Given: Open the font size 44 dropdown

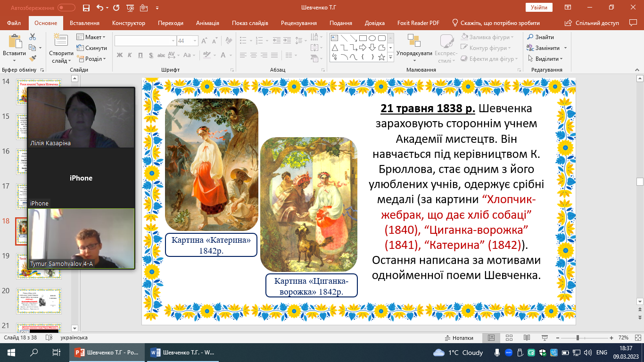Looking at the screenshot, I should point(195,41).
